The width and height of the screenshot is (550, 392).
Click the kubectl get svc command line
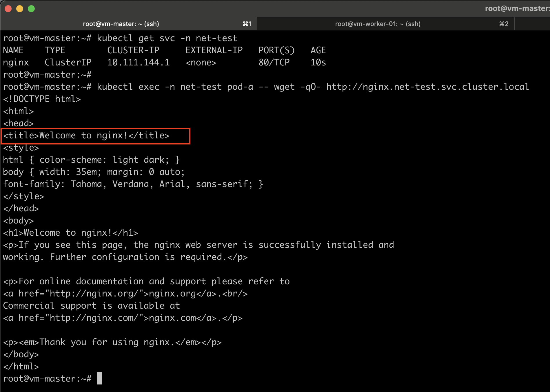click(x=167, y=38)
